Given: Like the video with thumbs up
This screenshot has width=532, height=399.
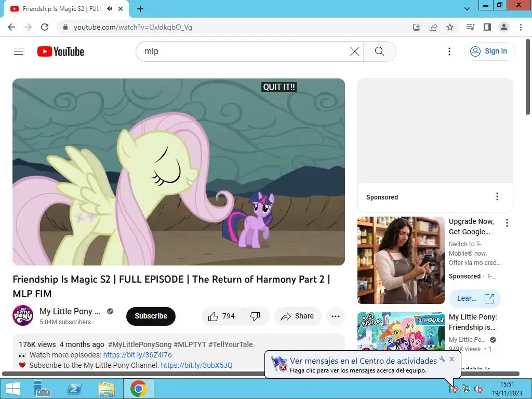Looking at the screenshot, I should [x=222, y=316].
